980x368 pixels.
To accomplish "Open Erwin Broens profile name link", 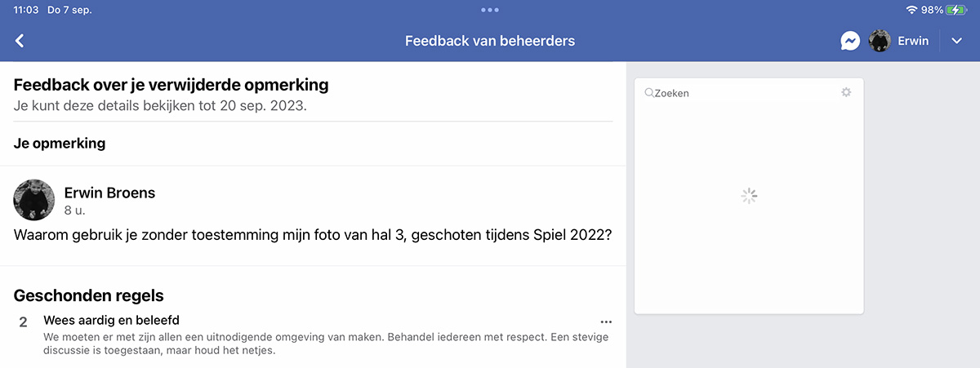I will (109, 193).
